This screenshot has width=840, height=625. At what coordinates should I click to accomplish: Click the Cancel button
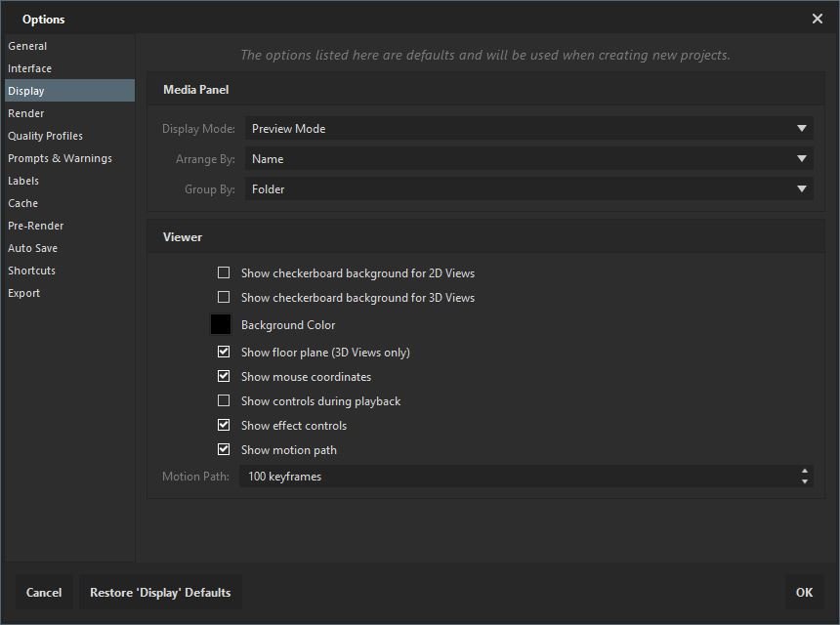44,592
